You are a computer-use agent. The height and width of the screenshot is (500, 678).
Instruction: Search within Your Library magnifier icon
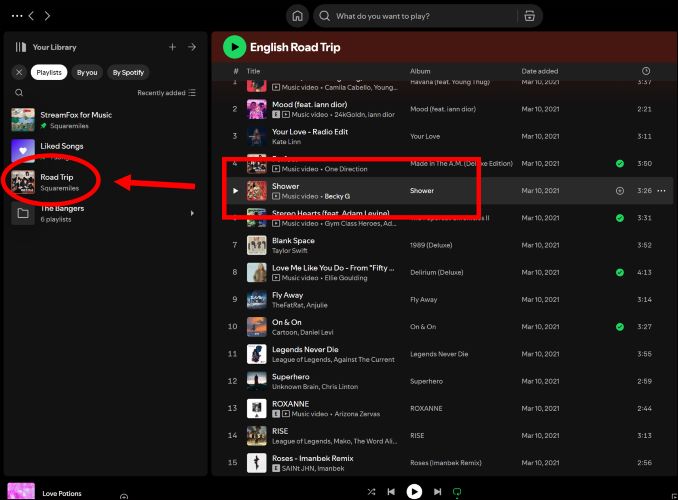pos(19,93)
